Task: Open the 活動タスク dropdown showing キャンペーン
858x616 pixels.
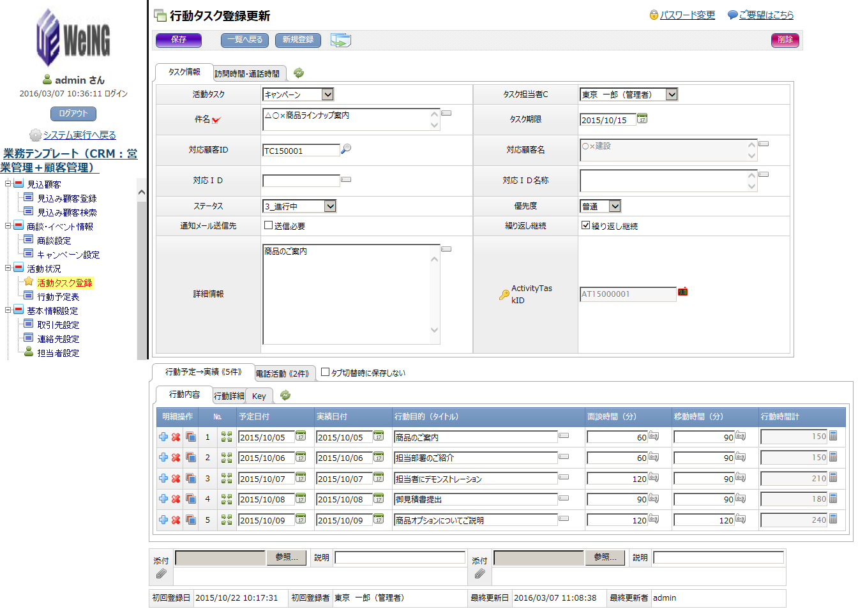Action: 327,94
